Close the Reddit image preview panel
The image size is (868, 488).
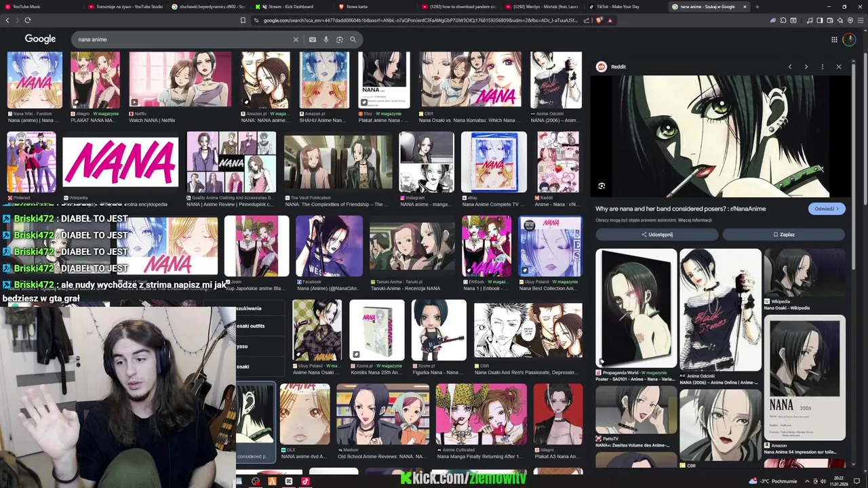point(839,66)
